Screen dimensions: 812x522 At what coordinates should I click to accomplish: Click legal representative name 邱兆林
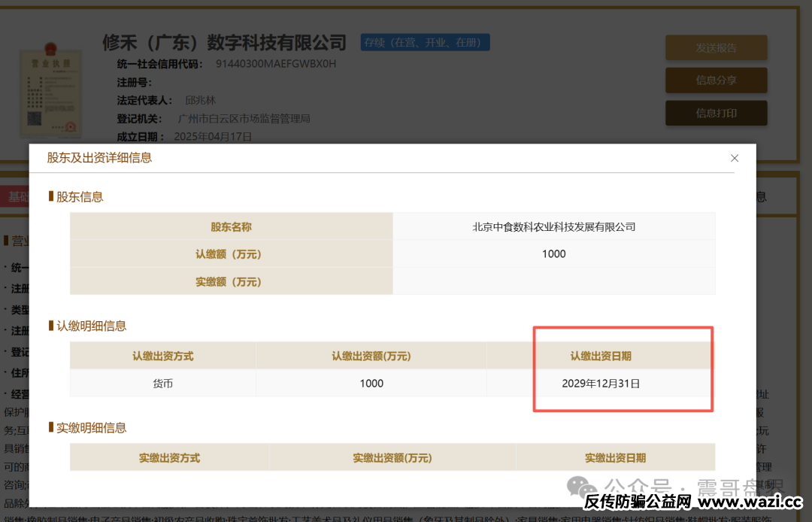pos(200,100)
